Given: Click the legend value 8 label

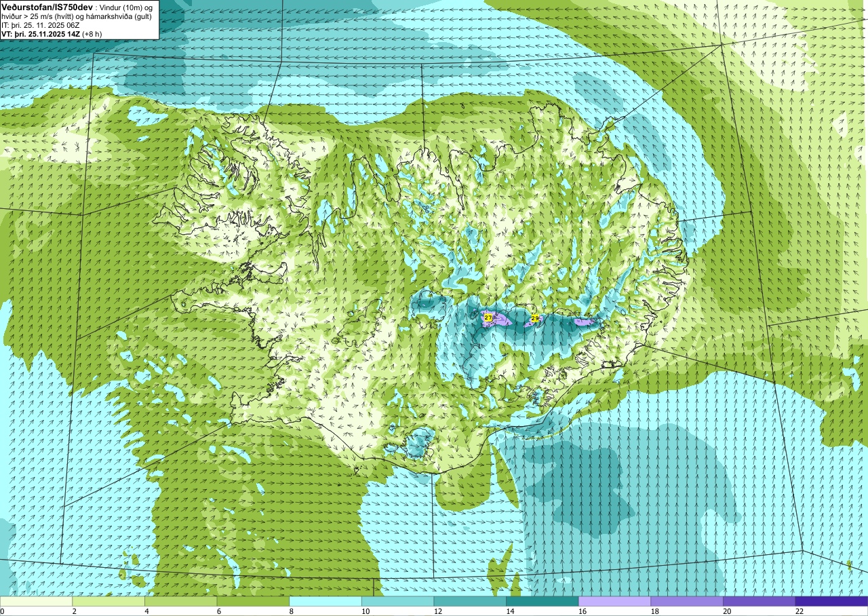Looking at the screenshot, I should pos(292,611).
